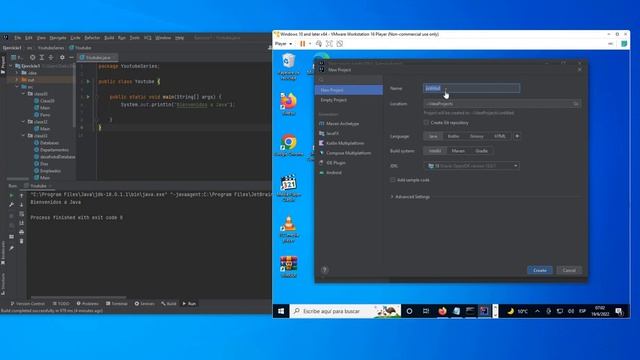Toggle Create Git repository checkbox
The width and height of the screenshot is (640, 360).
426,122
